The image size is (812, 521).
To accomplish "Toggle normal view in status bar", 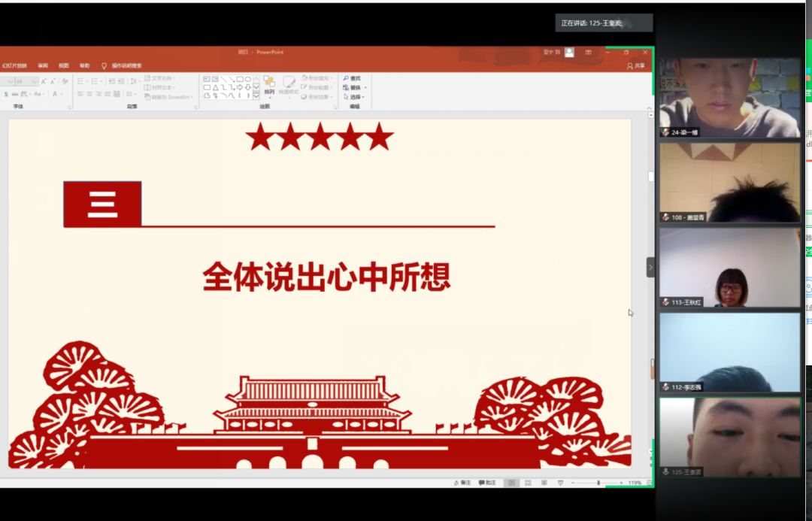I will (x=511, y=483).
